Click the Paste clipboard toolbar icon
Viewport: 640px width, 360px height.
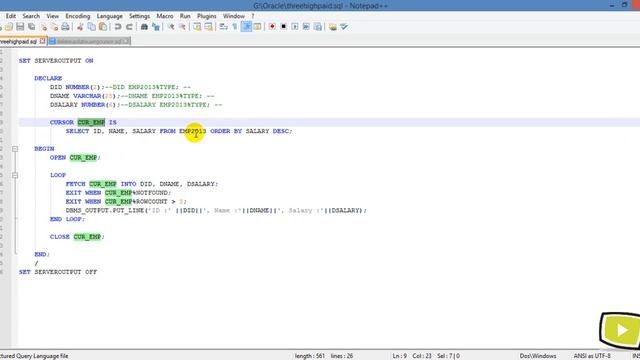point(103,27)
